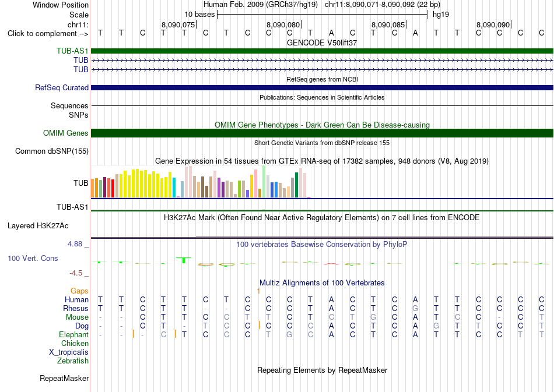Viewport: 554px width, 392px height.
Task: Click the hg19 label next to scale bar
Action: 441,15
